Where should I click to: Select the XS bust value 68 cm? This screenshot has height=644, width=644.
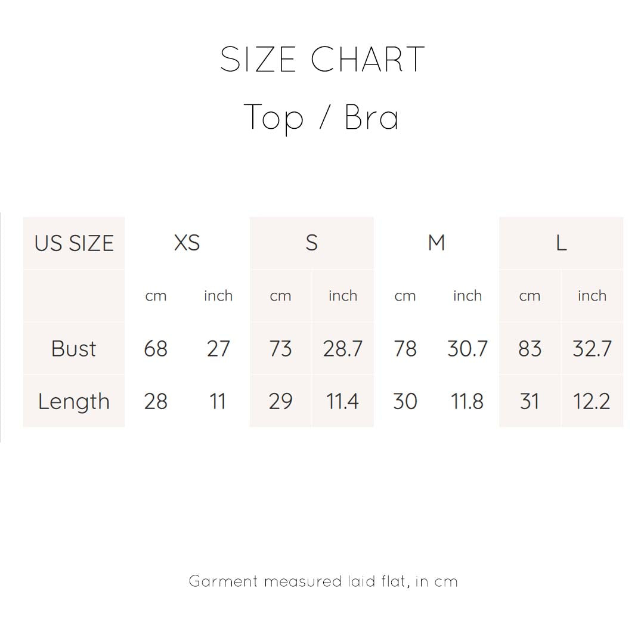[156, 349]
